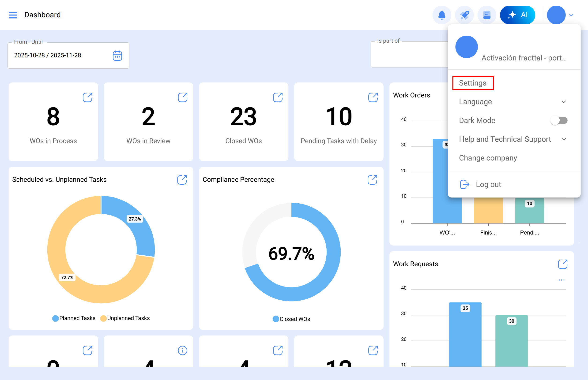Open WOs in Process card link icon
Screen dimensions: 588x380
pos(87,97)
